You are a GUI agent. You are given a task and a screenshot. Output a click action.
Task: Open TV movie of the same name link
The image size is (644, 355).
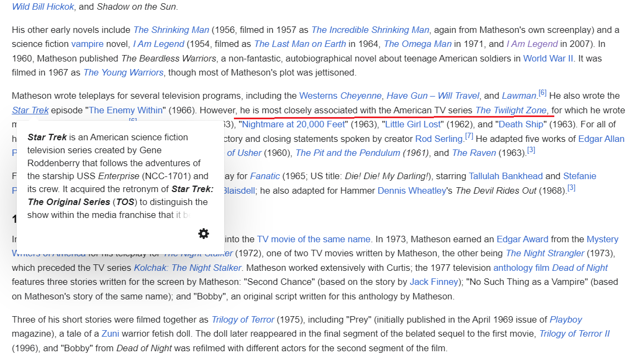tap(313, 240)
